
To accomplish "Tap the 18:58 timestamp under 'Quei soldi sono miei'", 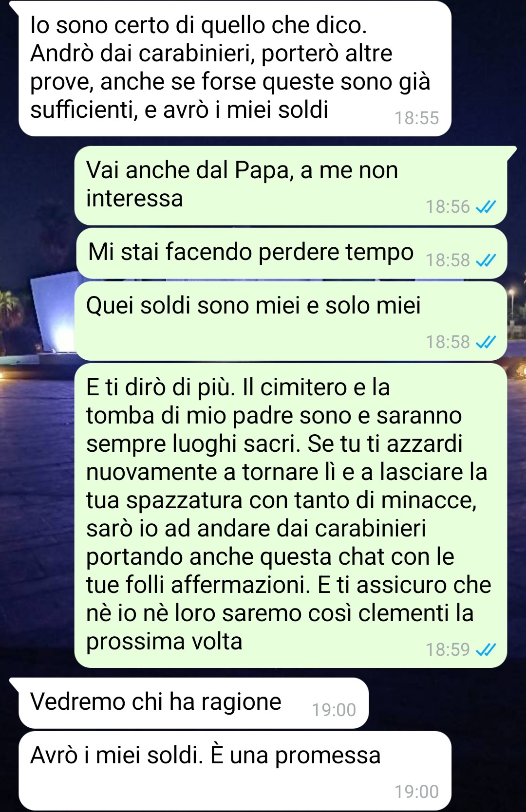I will click(x=448, y=342).
